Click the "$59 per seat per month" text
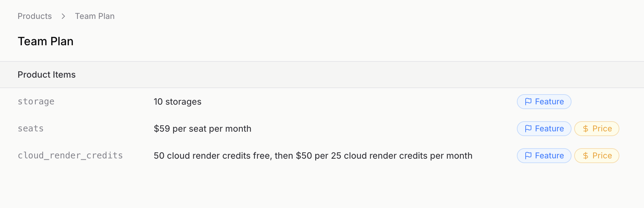The image size is (644, 208). (202, 129)
